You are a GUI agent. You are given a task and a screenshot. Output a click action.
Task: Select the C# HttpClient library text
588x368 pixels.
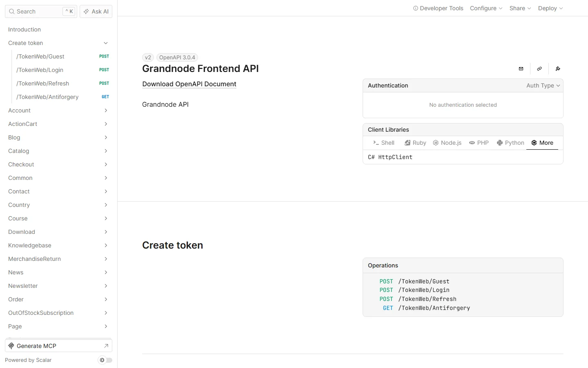[x=390, y=157]
